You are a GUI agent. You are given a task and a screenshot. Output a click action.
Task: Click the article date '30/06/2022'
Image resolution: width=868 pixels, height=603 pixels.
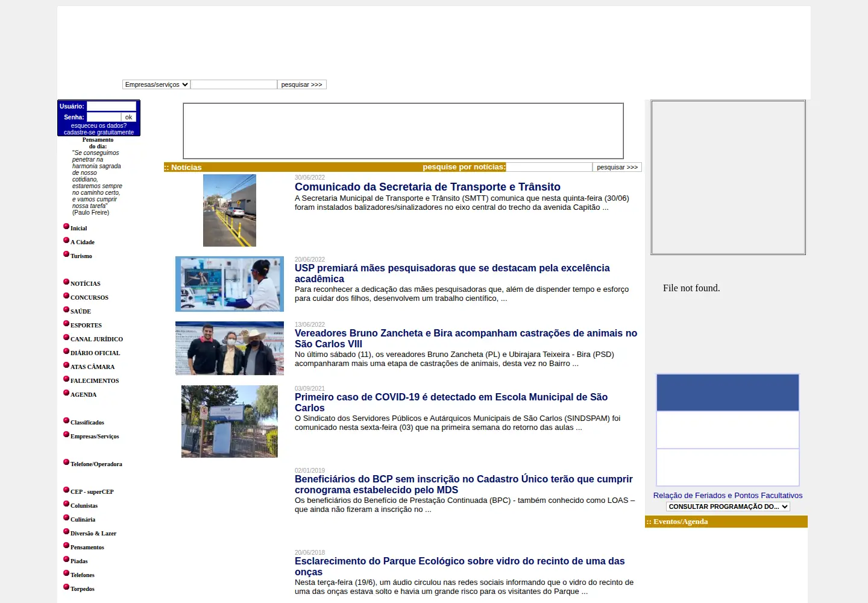[x=310, y=177]
